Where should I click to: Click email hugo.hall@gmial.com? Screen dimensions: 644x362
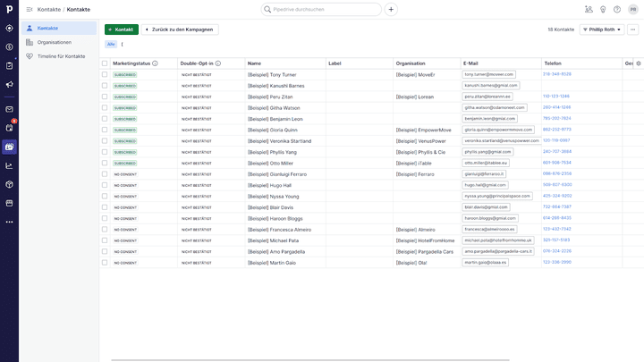click(485, 186)
